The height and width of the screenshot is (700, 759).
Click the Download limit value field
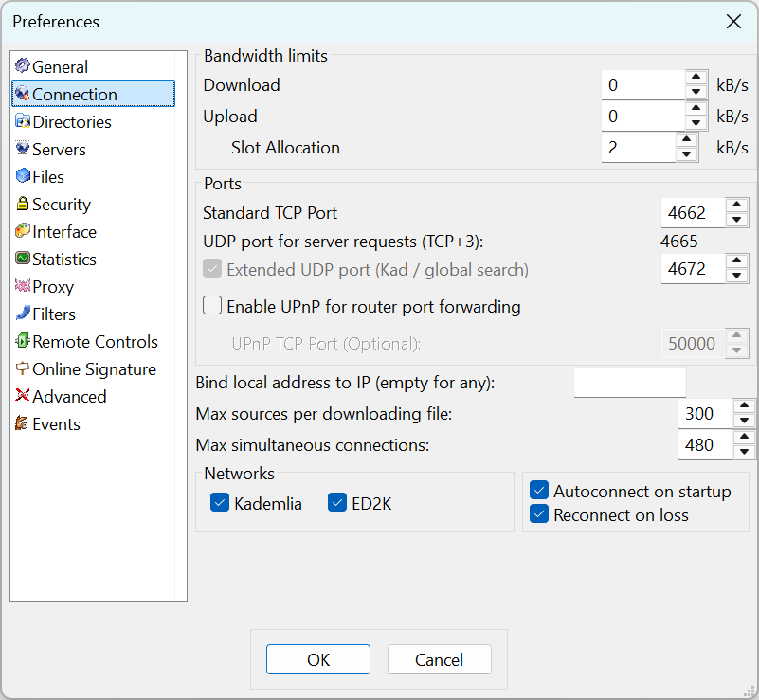point(643,84)
